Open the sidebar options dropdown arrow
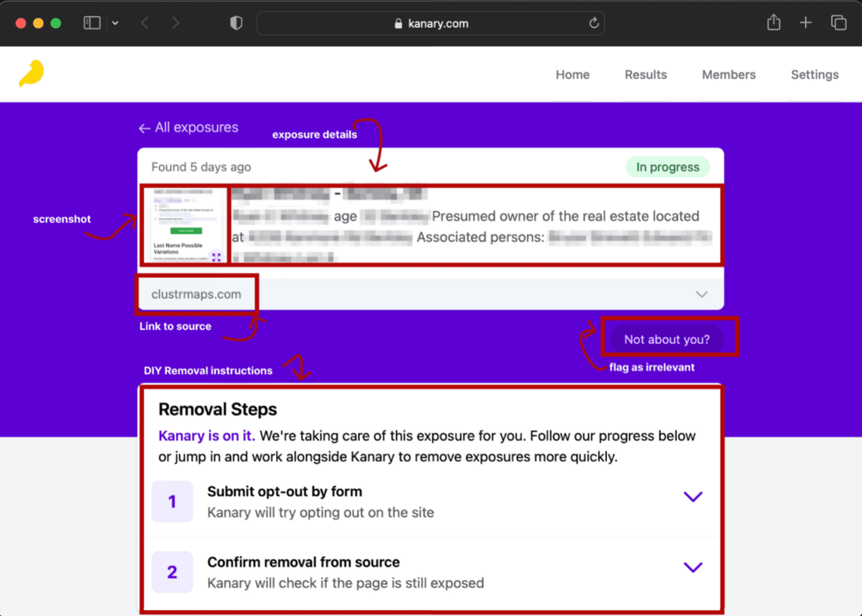The image size is (862, 616). 115,23
